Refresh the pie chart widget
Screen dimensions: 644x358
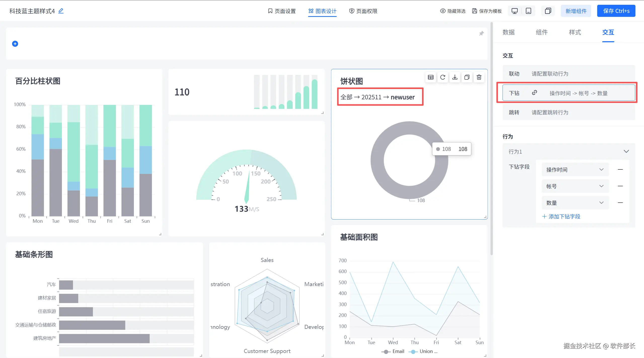pyautogui.click(x=443, y=77)
